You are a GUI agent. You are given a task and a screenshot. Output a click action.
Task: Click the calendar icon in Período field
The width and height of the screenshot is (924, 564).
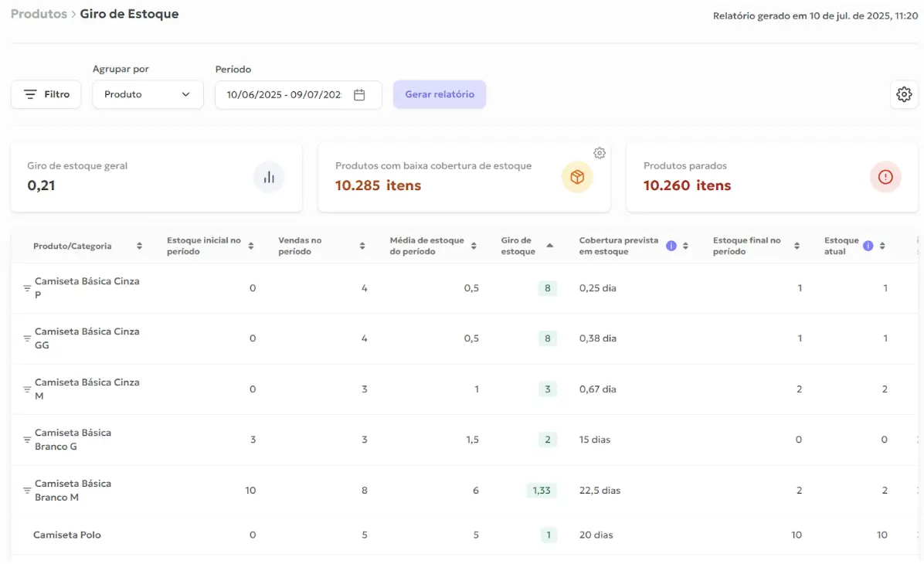359,95
